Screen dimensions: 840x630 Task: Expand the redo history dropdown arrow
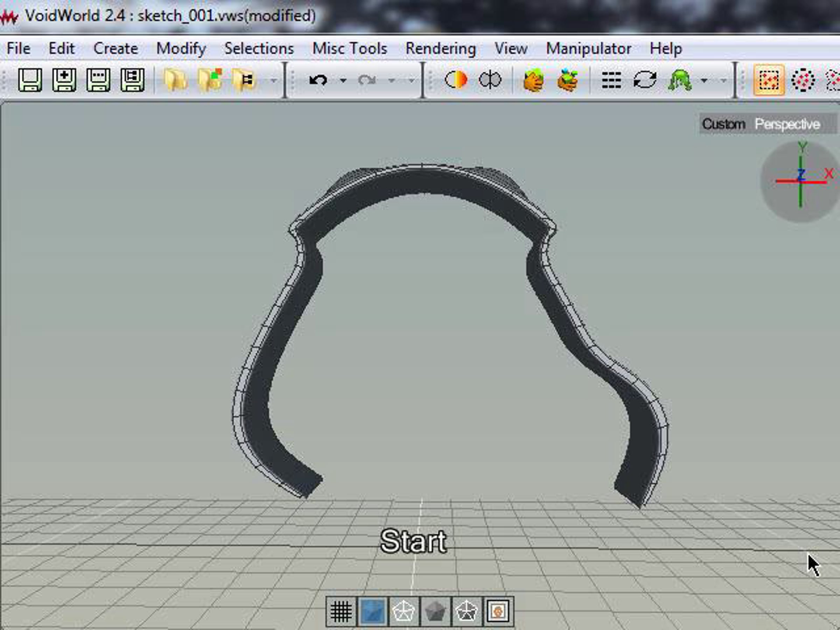coord(392,80)
